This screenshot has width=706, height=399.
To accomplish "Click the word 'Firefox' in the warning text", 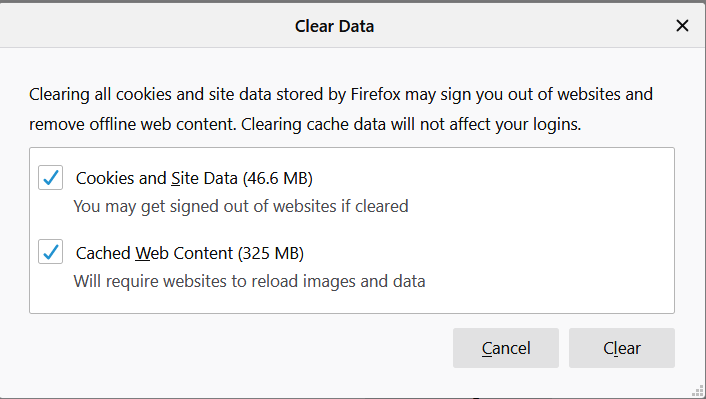I will pyautogui.click(x=376, y=94).
